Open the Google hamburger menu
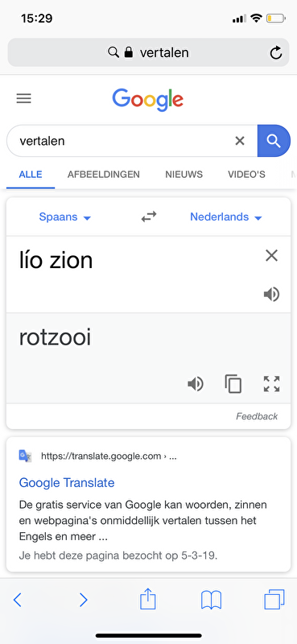Image resolution: width=297 pixels, height=644 pixels. point(23,98)
